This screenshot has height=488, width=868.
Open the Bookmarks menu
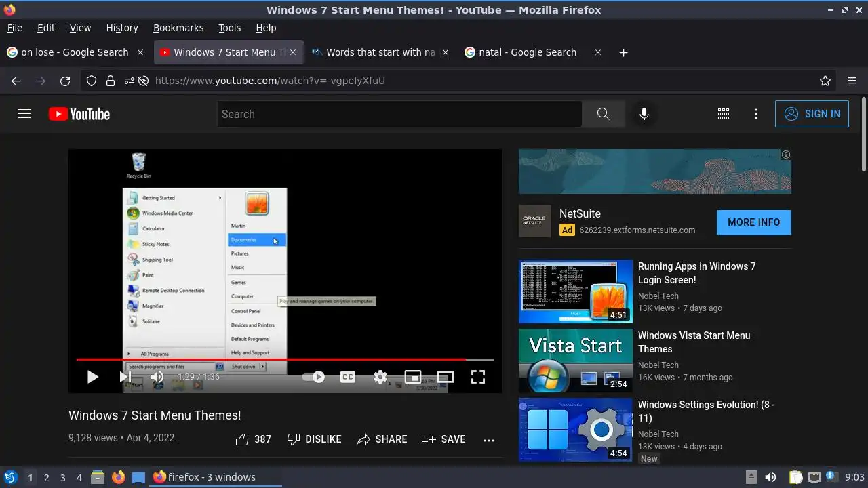[x=178, y=28]
